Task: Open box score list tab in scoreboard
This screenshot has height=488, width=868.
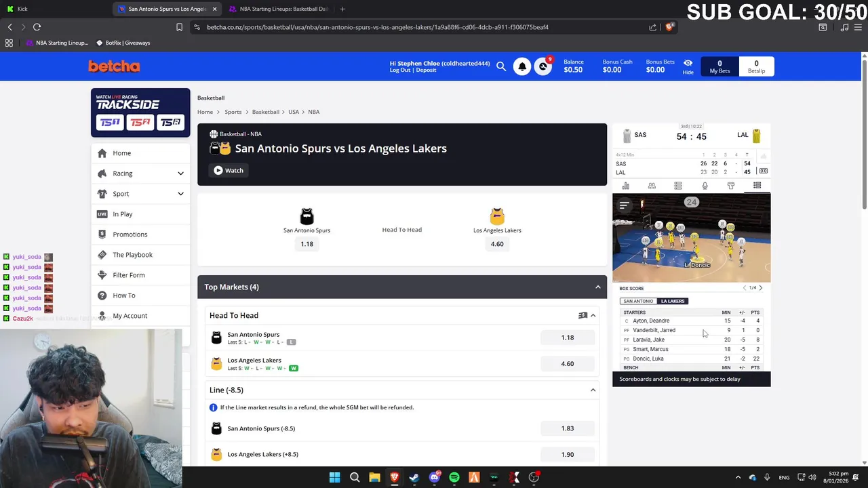Action: pos(757,186)
